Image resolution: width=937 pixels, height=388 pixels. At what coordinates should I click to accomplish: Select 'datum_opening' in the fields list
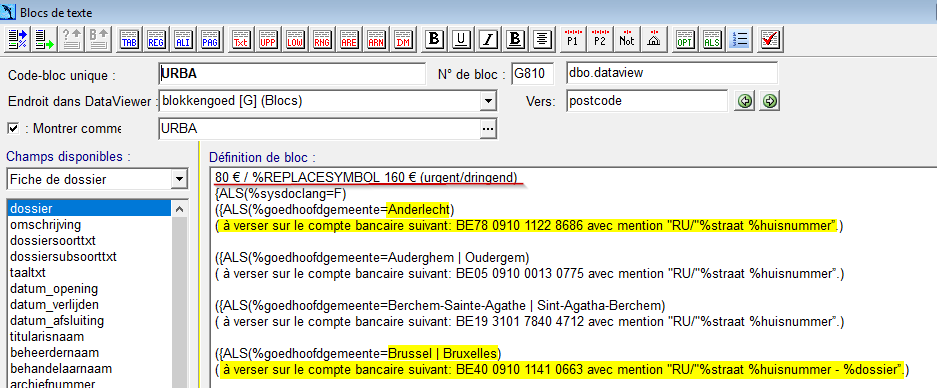[x=90, y=289]
